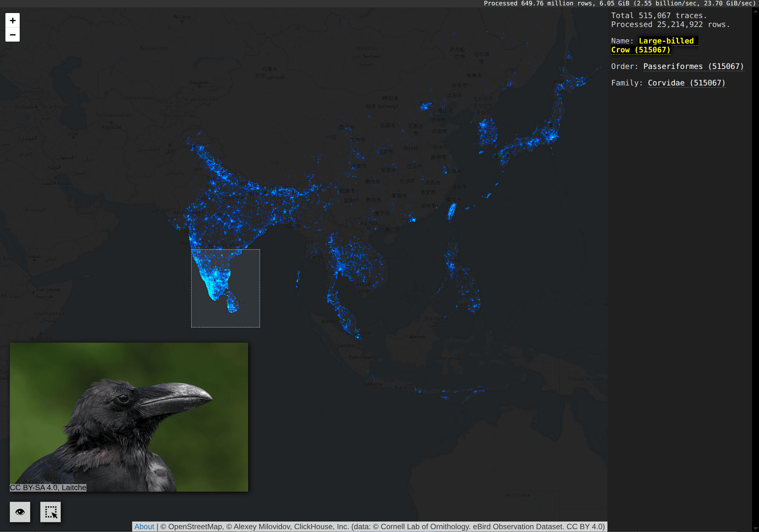
Task: Zoom in with the plus button
Action: (13, 21)
